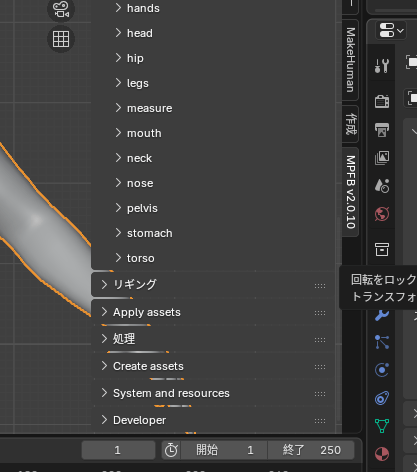Open the Object Constraints properties icon

(x=382, y=398)
